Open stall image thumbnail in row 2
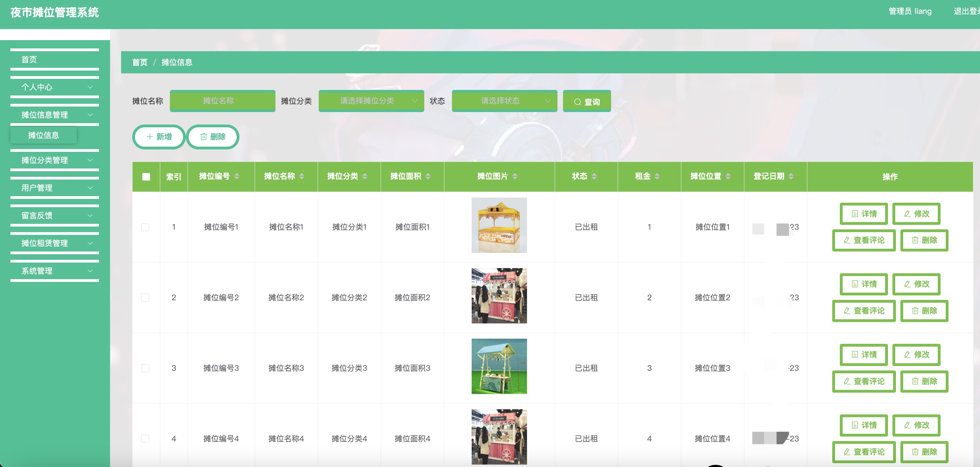Viewport: 980px width, 467px height. (x=499, y=296)
